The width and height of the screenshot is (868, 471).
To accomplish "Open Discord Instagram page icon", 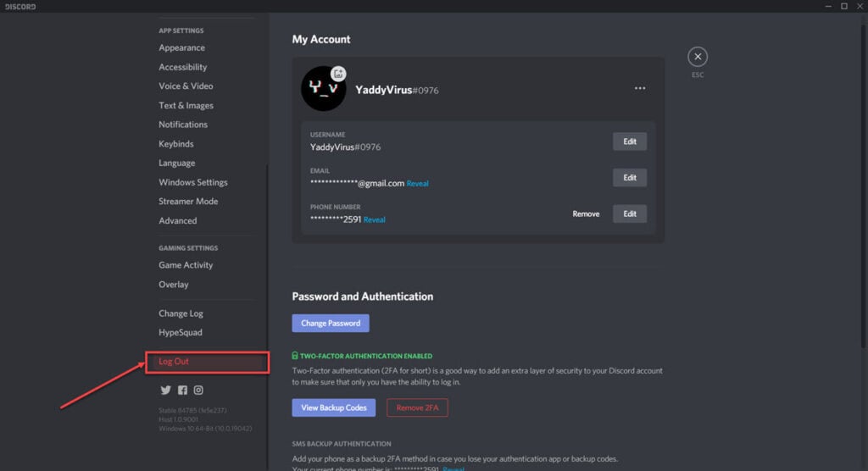I will [198, 391].
